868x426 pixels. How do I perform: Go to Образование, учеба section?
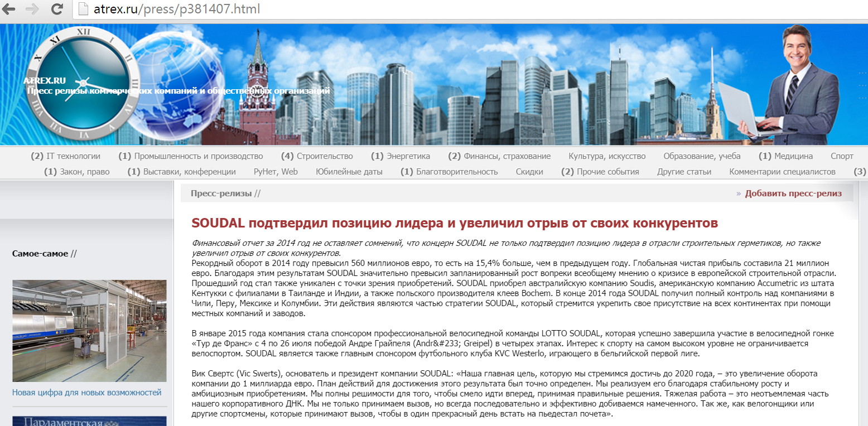702,156
